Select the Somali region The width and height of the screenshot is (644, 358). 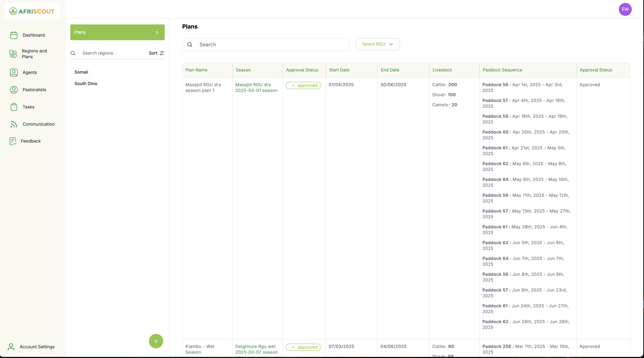point(81,72)
